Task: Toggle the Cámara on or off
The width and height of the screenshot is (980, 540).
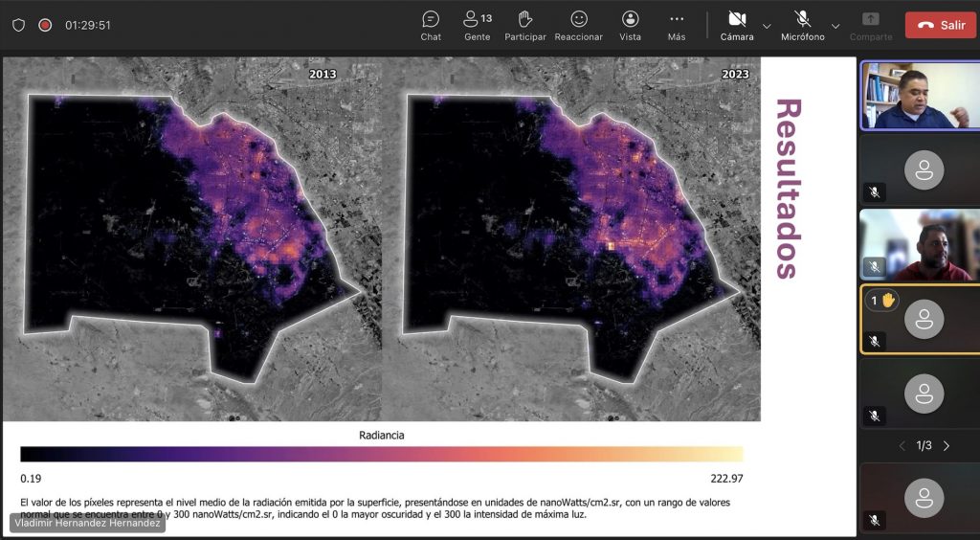Action: pos(737,25)
